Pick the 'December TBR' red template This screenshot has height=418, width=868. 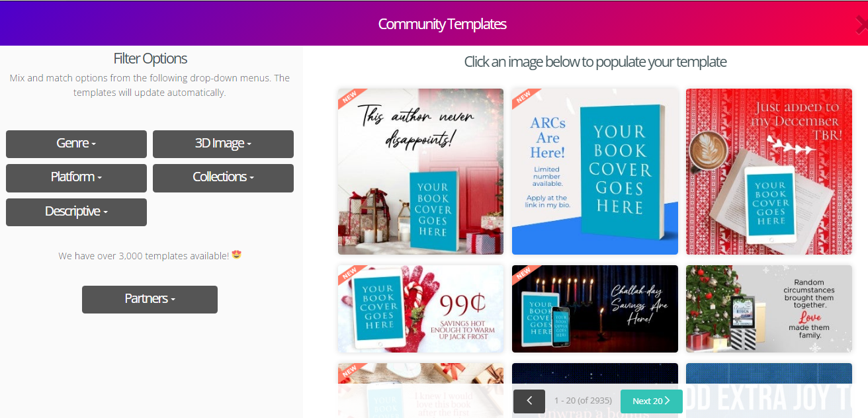(769, 171)
